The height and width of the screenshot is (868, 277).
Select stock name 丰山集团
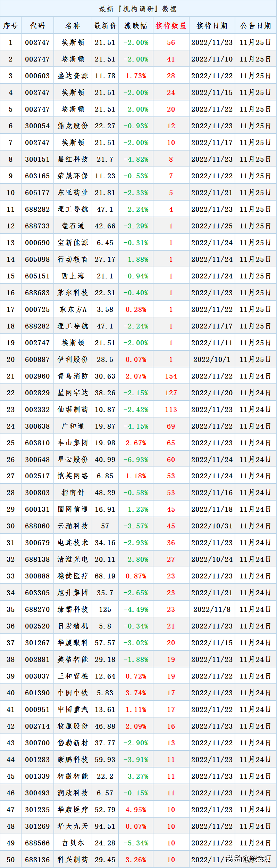[x=73, y=443]
